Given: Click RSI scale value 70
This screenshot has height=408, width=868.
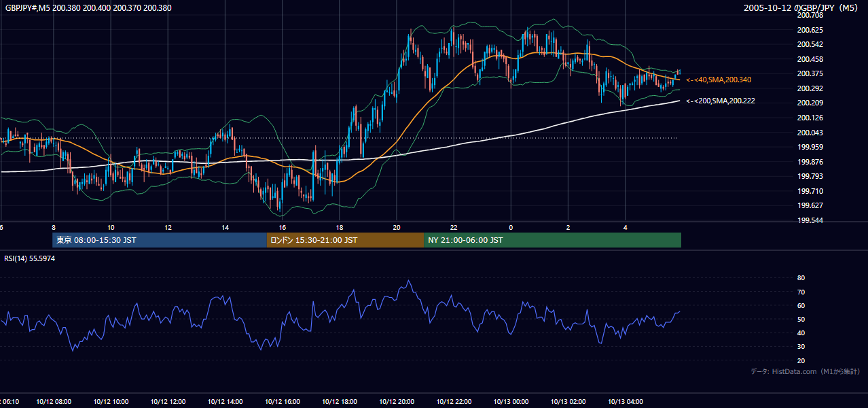Looking at the screenshot, I should 801,292.
